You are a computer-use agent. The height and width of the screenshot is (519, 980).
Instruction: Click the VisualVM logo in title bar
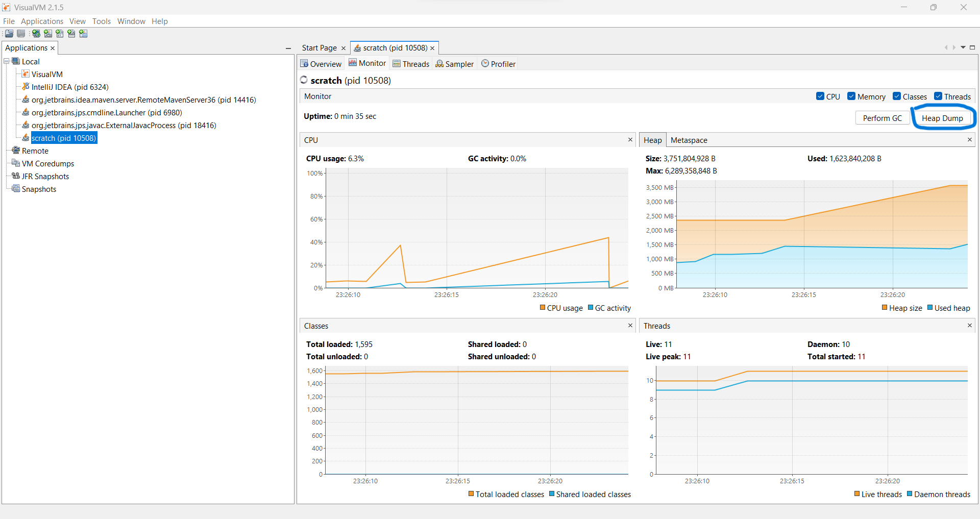pos(6,7)
